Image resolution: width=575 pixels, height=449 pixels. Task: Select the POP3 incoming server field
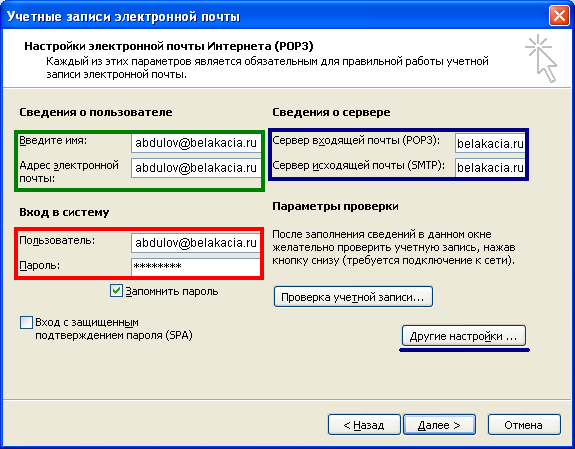click(490, 143)
